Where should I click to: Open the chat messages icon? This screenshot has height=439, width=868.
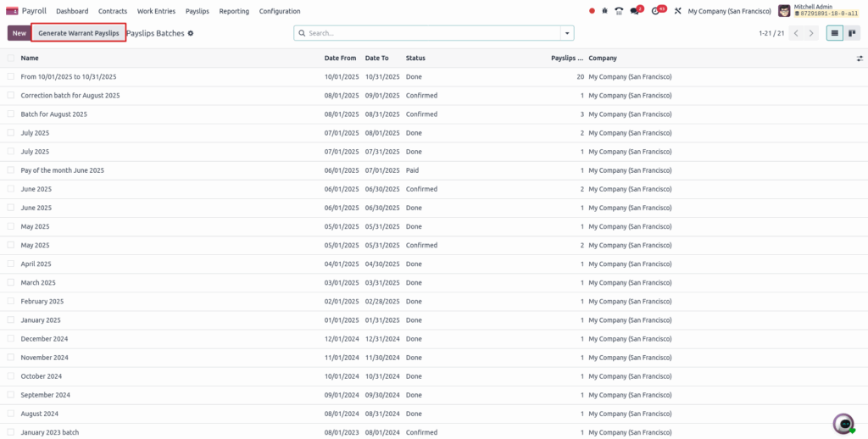[x=634, y=11]
